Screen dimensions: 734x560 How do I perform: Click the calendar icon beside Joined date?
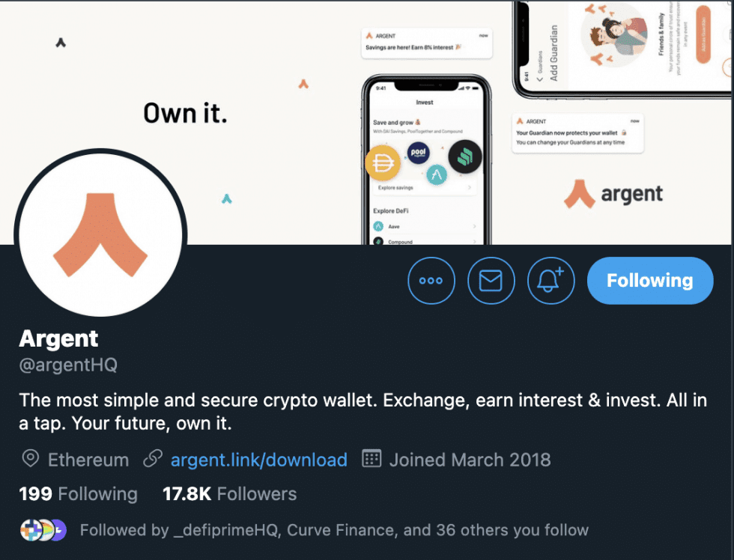(371, 459)
